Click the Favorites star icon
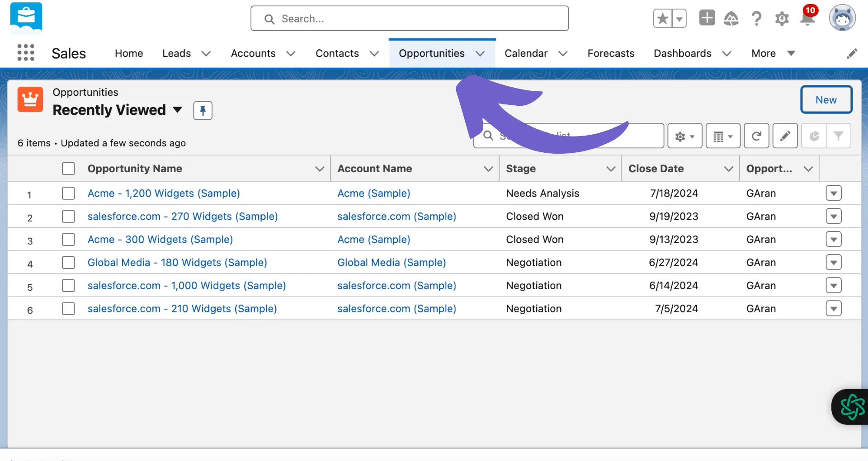The width and height of the screenshot is (868, 461). click(x=662, y=19)
